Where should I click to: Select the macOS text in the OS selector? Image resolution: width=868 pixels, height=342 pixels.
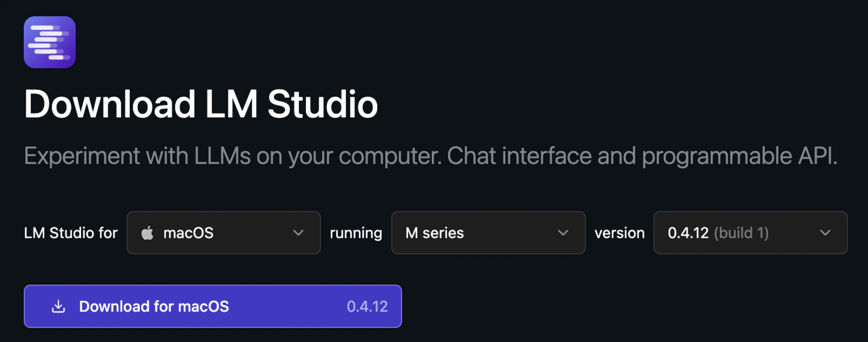coord(187,233)
